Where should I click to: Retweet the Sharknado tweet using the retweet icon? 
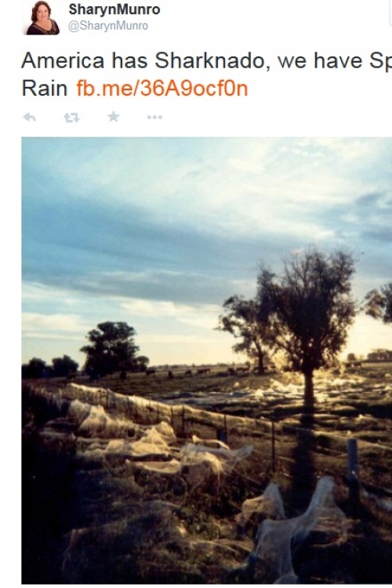coord(71,118)
